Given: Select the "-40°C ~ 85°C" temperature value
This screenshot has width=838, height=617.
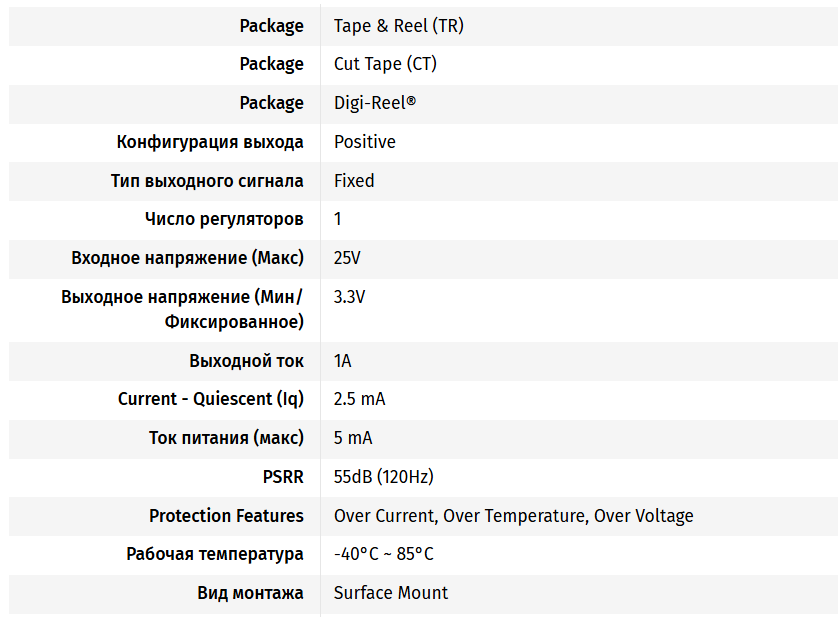Looking at the screenshot, I should [x=383, y=554].
